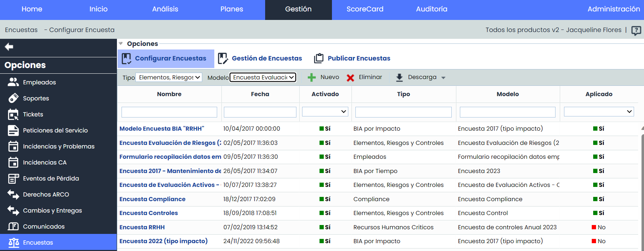Select the Soportes sidebar icon
Viewport: 644px width, 251px height.
13,98
